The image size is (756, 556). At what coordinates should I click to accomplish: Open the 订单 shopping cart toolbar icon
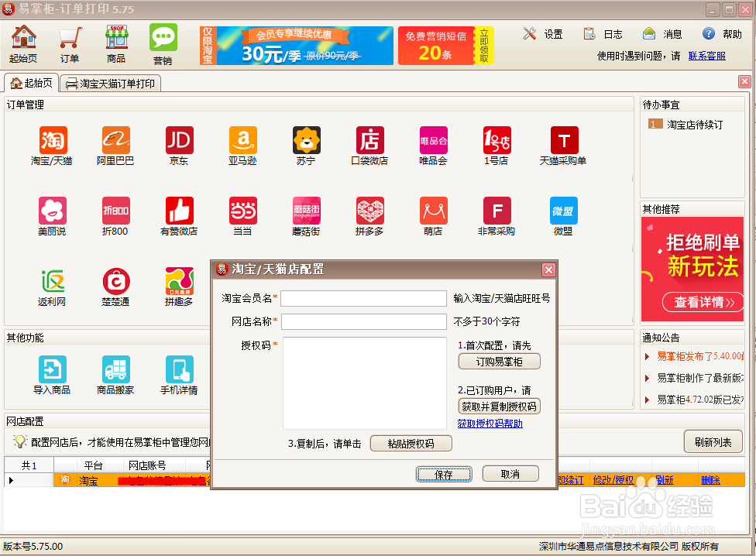pyautogui.click(x=70, y=45)
